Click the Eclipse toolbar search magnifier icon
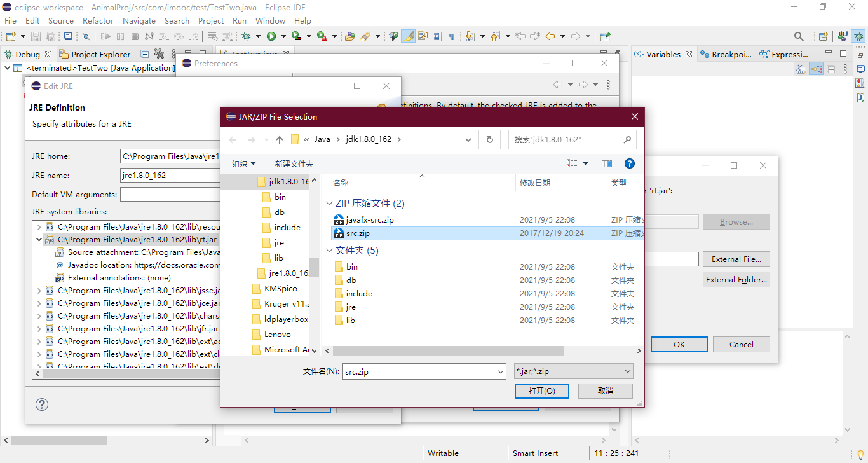 click(x=799, y=37)
